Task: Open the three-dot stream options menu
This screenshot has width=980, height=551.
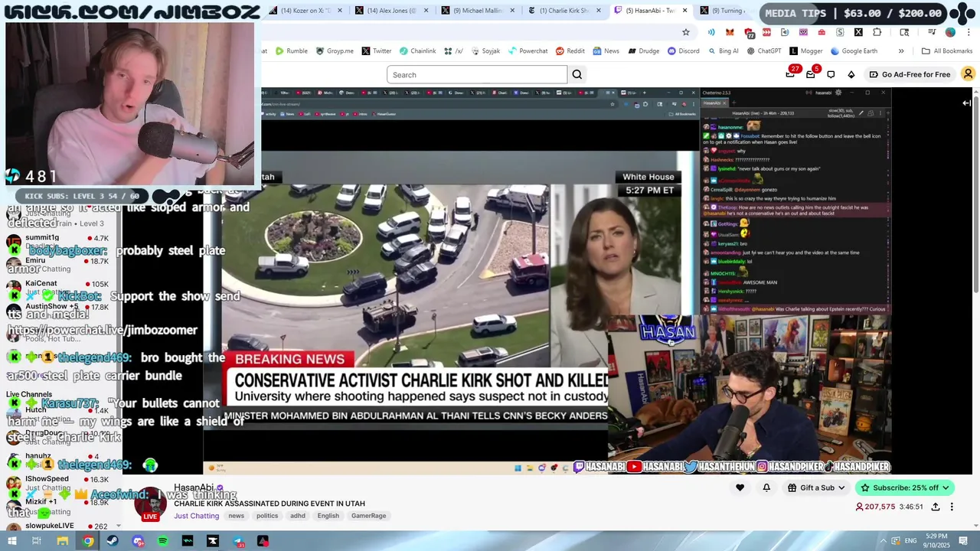Action: 952,507
